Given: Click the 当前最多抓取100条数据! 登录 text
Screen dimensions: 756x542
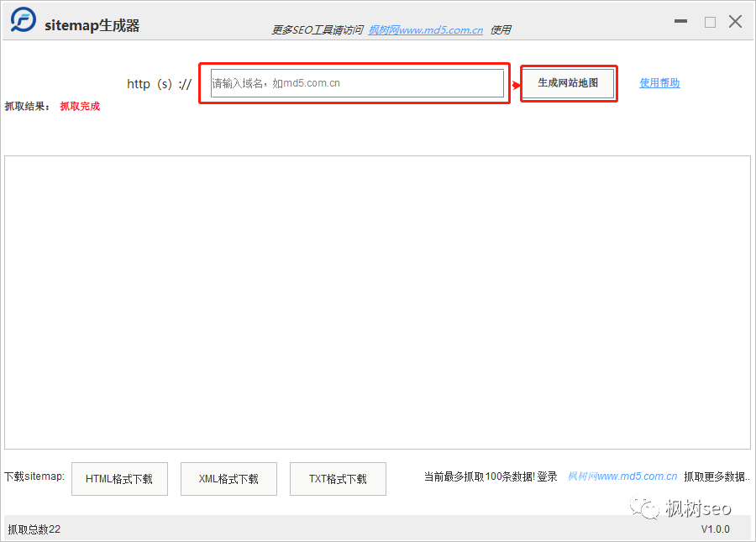Looking at the screenshot, I should 491,476.
